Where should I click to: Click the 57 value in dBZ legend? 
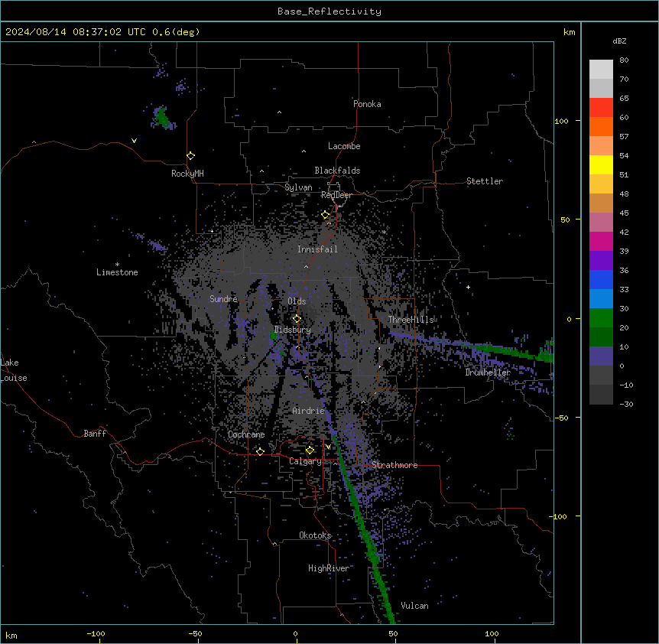(x=624, y=137)
